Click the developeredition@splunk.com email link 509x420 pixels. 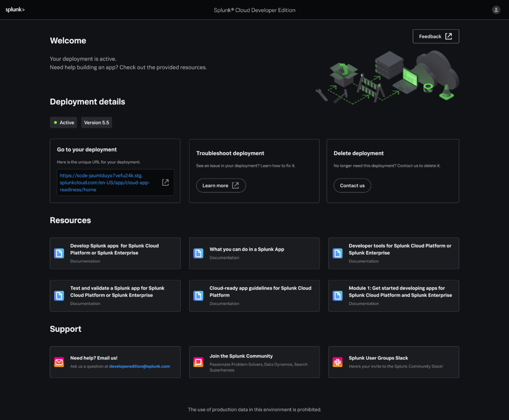pyautogui.click(x=139, y=366)
